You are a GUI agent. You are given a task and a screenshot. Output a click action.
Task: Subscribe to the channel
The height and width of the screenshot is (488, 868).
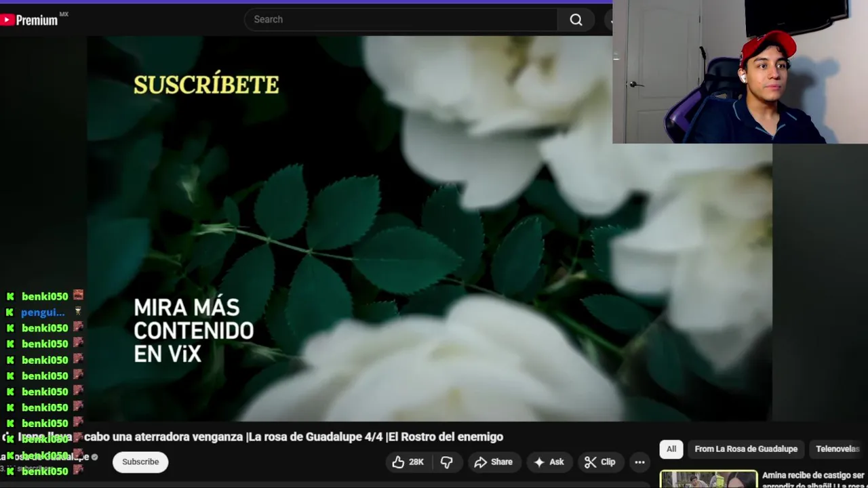click(140, 462)
